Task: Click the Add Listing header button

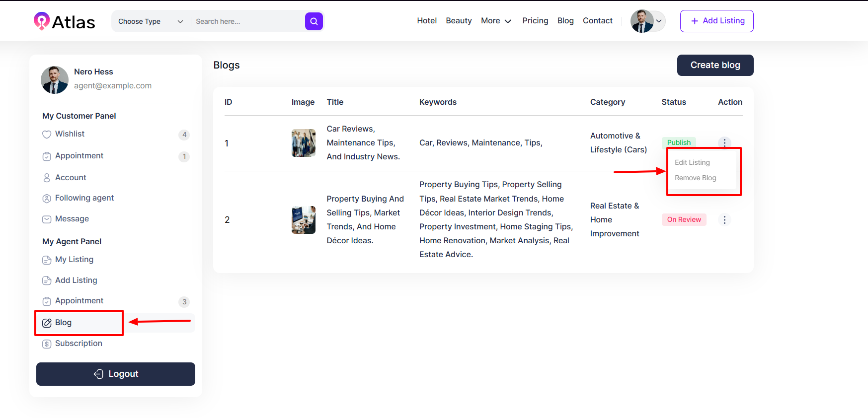Action: tap(716, 21)
